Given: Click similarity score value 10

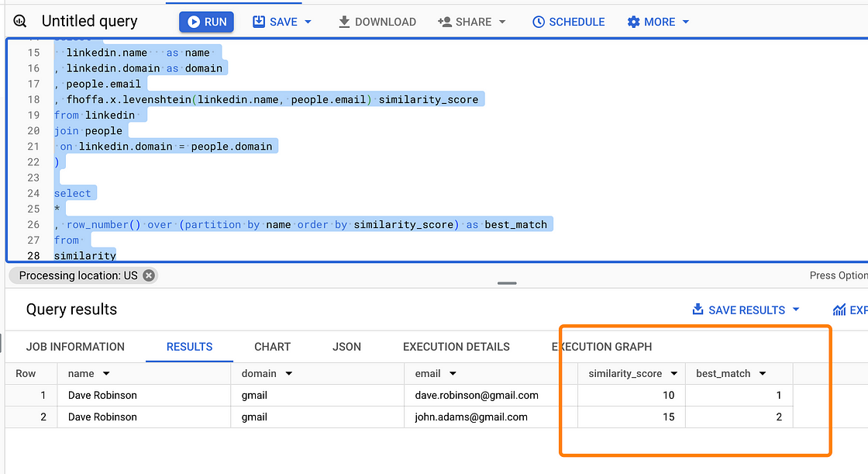Looking at the screenshot, I should [668, 396].
